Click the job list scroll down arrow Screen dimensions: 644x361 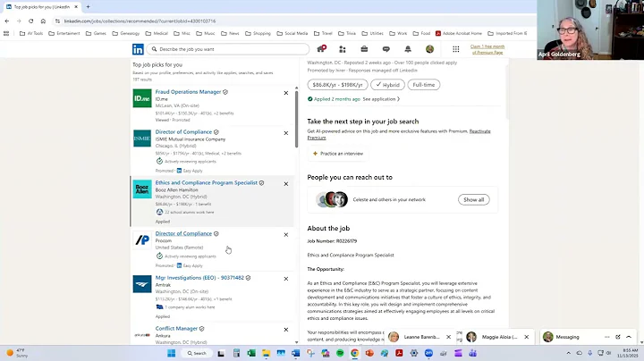297,342
